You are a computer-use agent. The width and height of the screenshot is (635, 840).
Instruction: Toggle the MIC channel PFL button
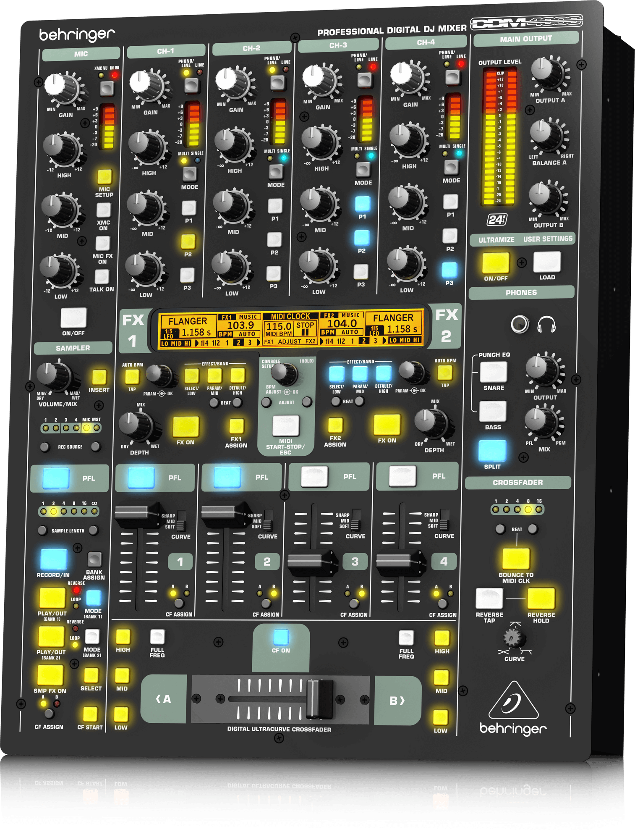[56, 478]
